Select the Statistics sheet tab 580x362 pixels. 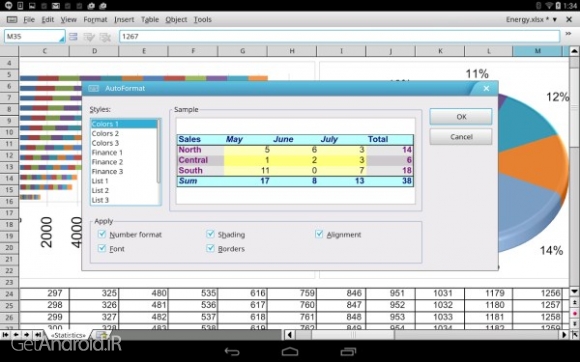pyautogui.click(x=68, y=335)
